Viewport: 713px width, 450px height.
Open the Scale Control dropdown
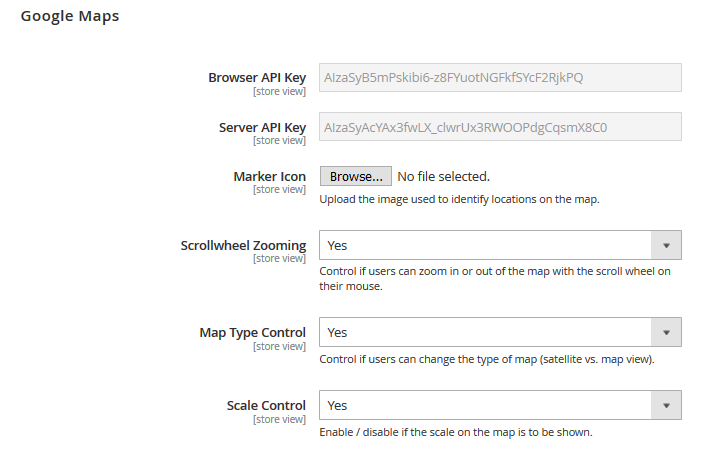[x=500, y=405]
